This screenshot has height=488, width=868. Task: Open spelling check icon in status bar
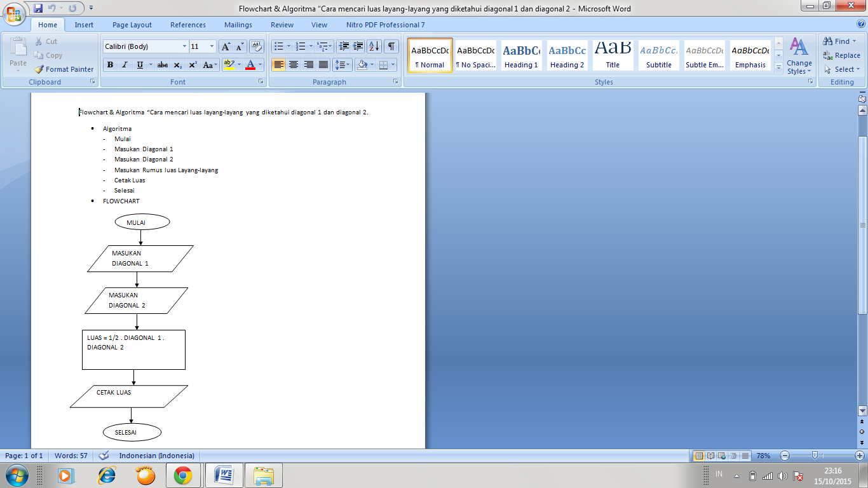click(x=104, y=456)
